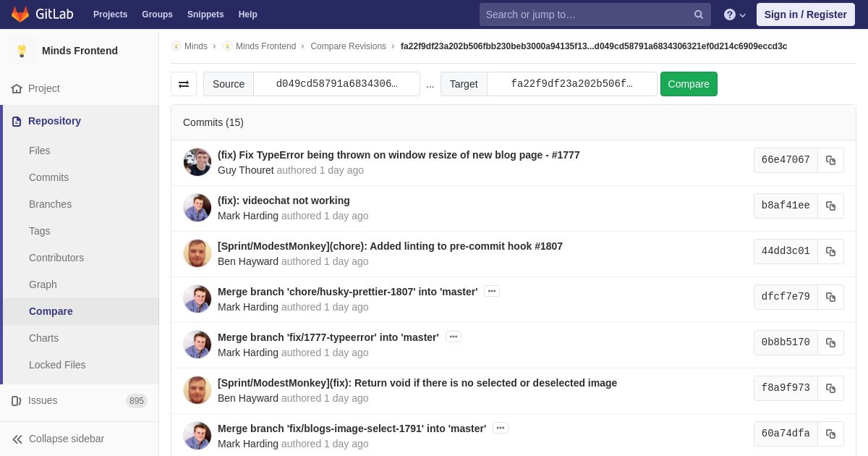
Task: Copy commit SHA b8af41ee
Action: [830, 206]
